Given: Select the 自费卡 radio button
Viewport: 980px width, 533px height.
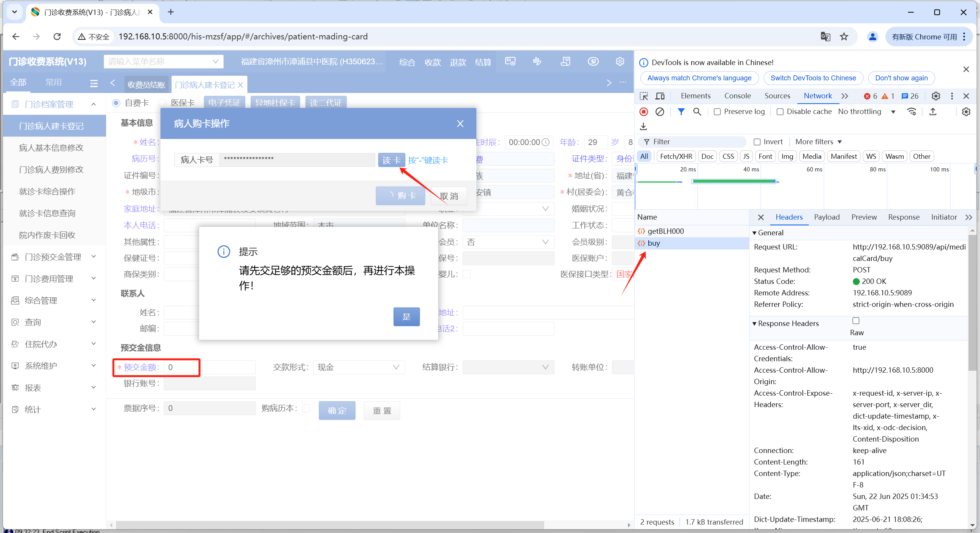Looking at the screenshot, I should pyautogui.click(x=116, y=103).
